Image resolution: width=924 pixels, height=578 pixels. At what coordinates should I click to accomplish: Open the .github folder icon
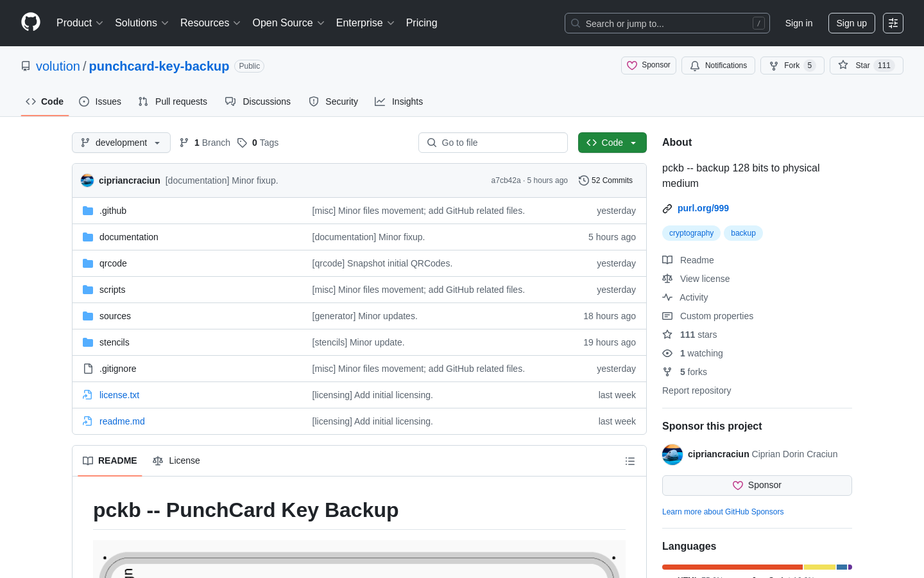pyautogui.click(x=88, y=211)
